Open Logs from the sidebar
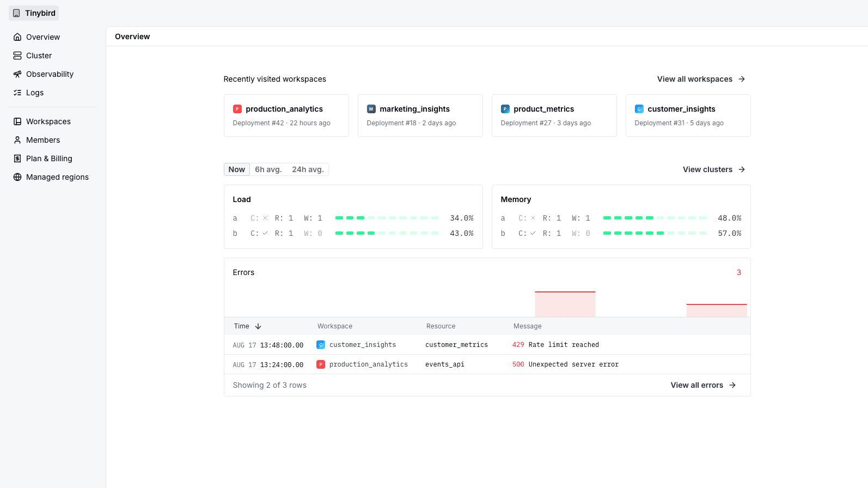Viewport: 868px width, 488px height. [x=53, y=93]
